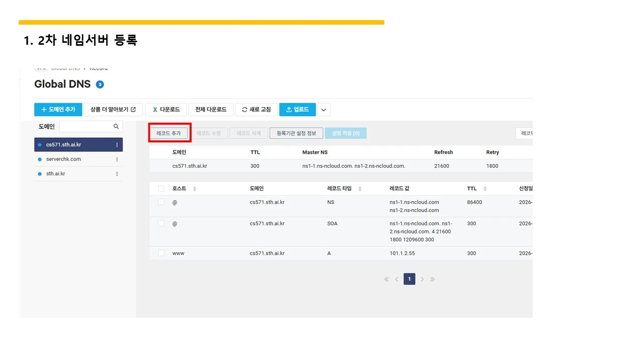Select domain serverchk.com in sidebar

pyautogui.click(x=78, y=159)
